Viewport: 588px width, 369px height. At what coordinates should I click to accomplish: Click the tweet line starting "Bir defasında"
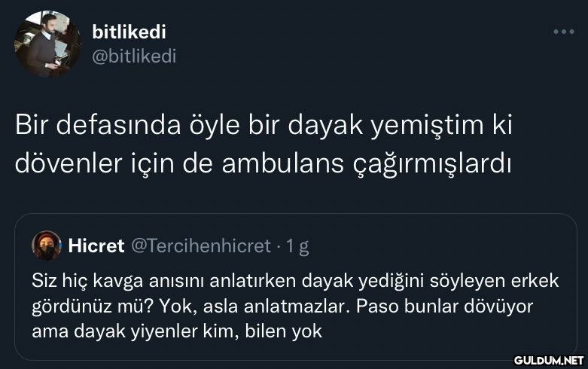264,126
